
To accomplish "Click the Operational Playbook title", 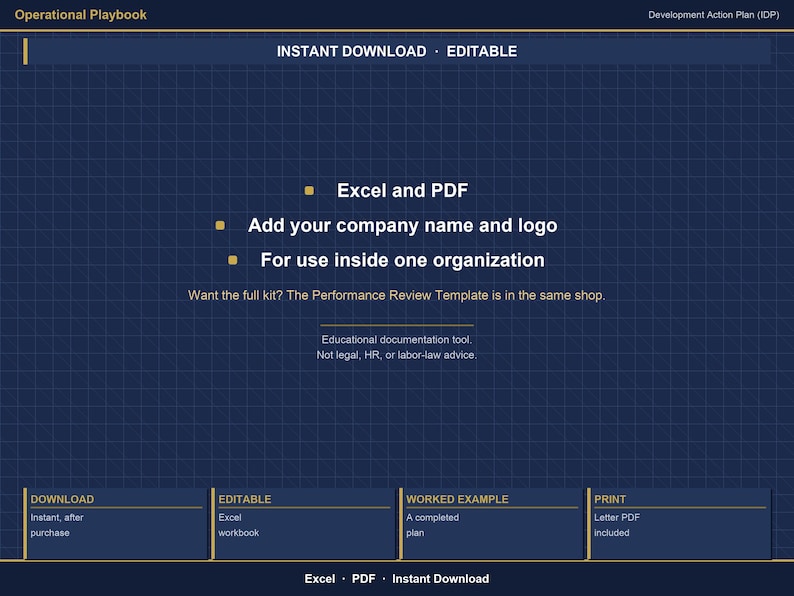I will (81, 15).
